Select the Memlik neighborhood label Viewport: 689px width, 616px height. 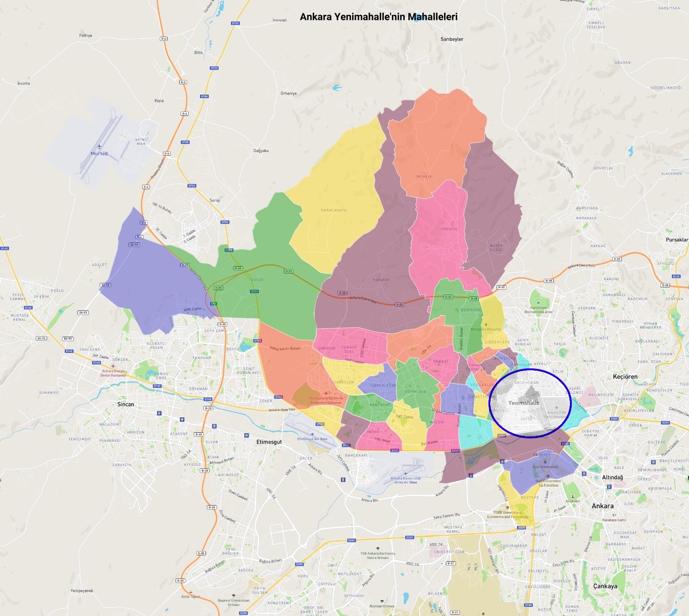pos(424,177)
